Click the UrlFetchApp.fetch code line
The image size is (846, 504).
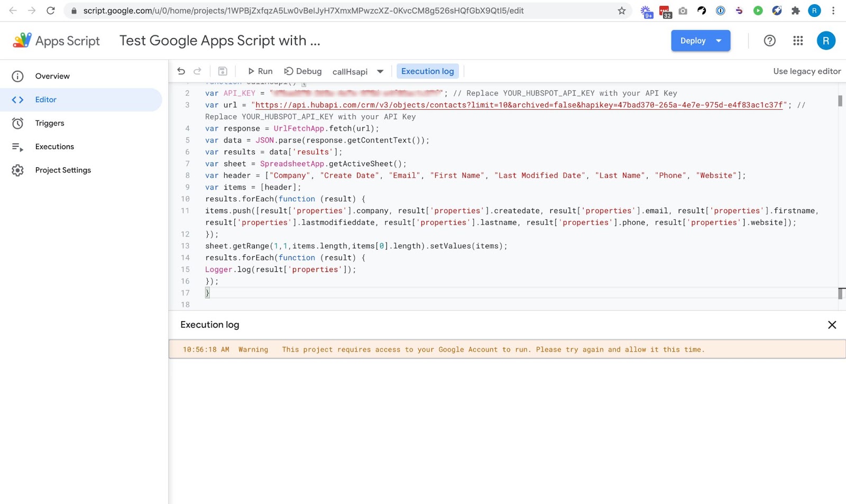[x=292, y=128]
